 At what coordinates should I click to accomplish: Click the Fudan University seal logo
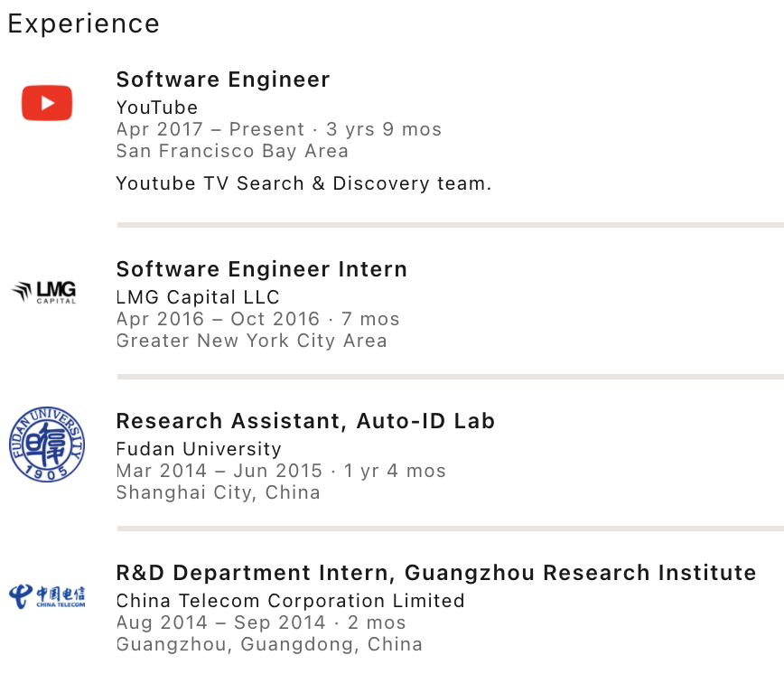pyautogui.click(x=47, y=444)
